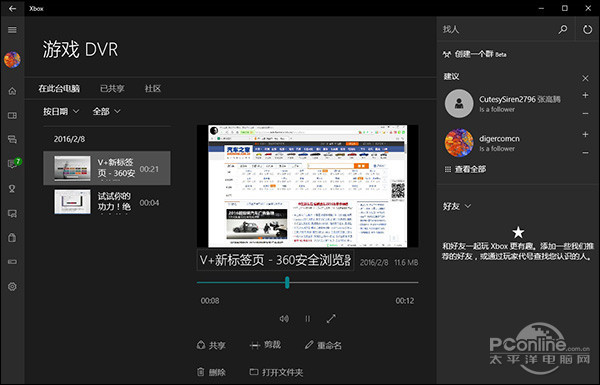Open My games sidebar icon
The image size is (600, 385).
point(12,115)
